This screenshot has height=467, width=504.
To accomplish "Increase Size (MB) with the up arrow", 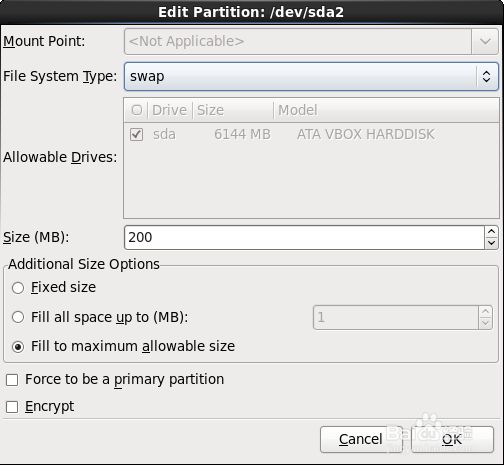I will [x=491, y=231].
